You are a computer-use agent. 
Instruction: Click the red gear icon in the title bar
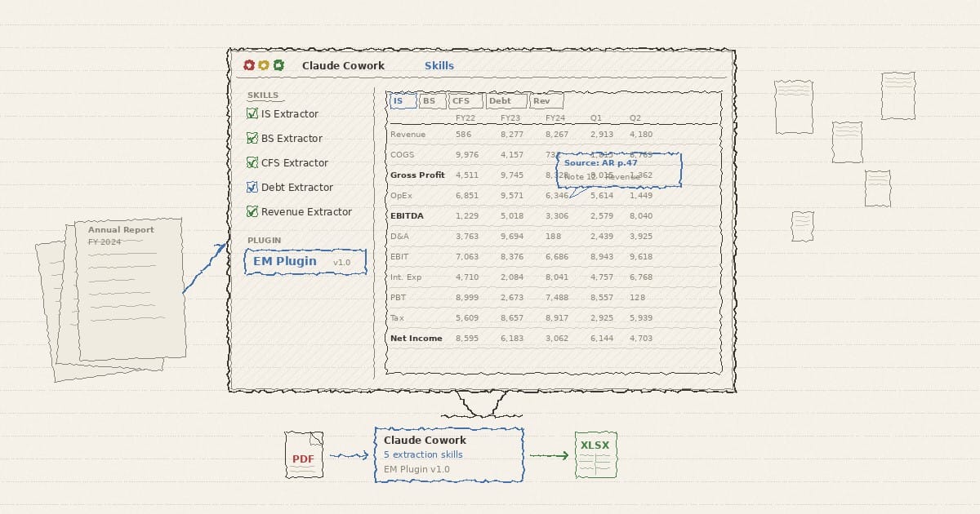(x=249, y=65)
